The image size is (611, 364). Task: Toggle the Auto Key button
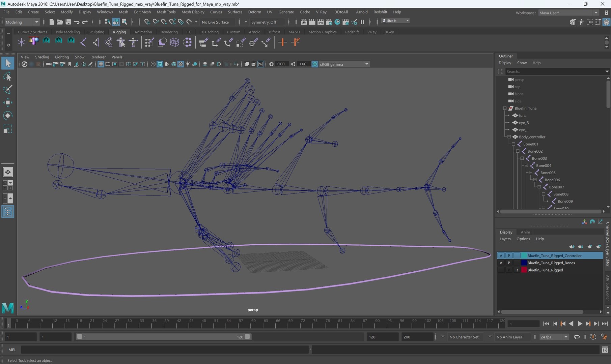pyautogui.click(x=593, y=337)
